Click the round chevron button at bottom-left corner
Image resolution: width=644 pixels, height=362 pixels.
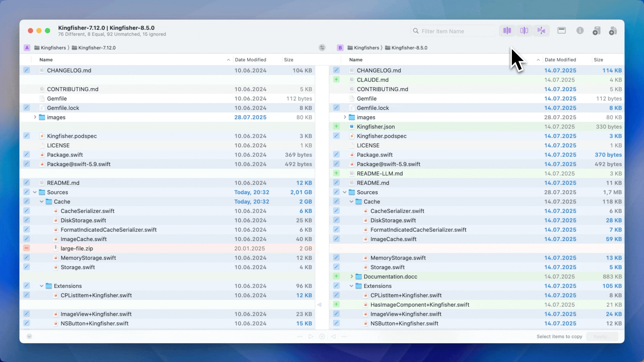(29, 336)
